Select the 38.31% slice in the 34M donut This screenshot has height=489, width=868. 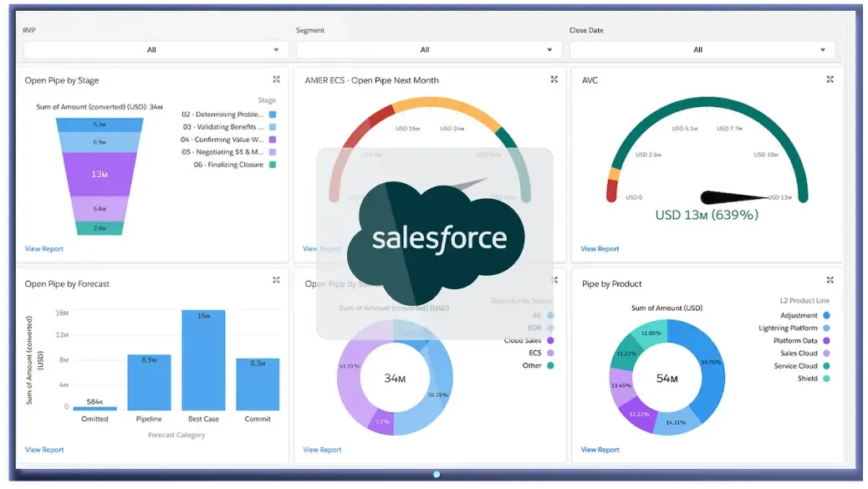click(437, 394)
